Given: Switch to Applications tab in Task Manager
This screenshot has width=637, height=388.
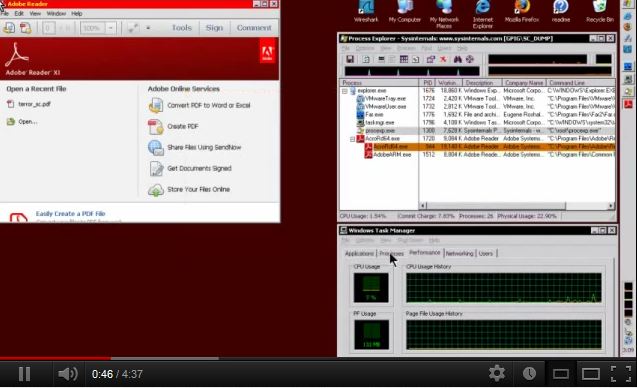Looking at the screenshot, I should pyautogui.click(x=359, y=254).
